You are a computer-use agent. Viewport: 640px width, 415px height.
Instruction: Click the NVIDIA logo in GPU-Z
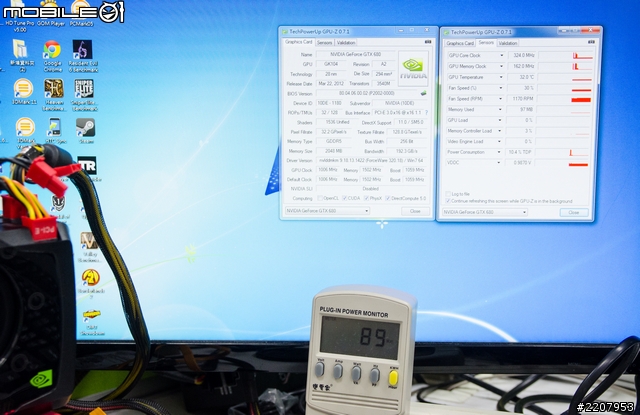[413, 68]
